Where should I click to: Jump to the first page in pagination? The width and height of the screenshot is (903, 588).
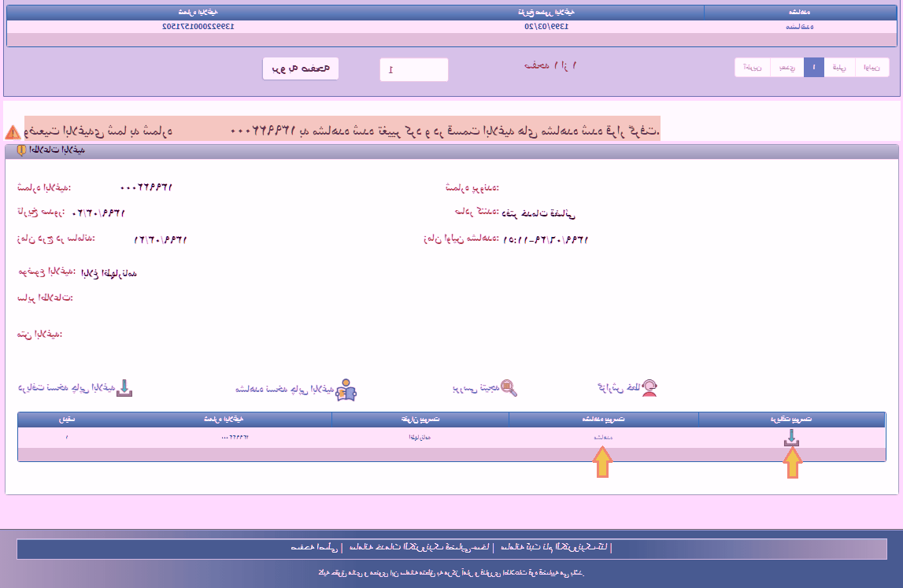click(x=872, y=68)
